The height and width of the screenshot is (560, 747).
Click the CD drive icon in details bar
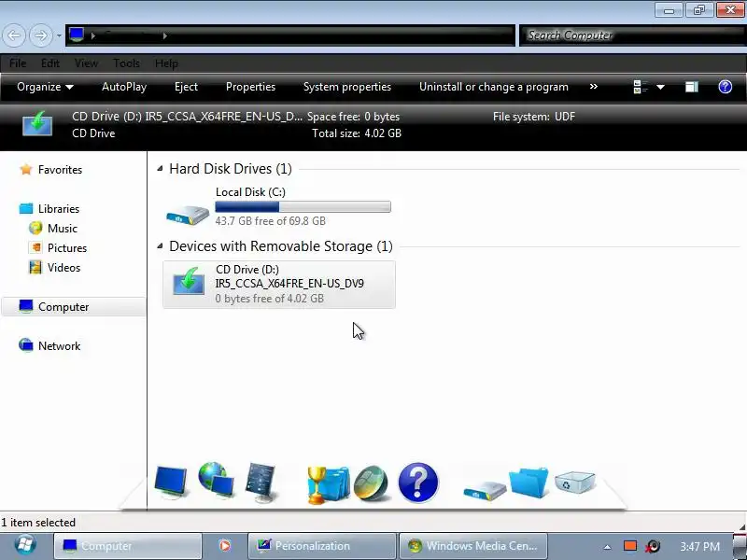coord(37,124)
